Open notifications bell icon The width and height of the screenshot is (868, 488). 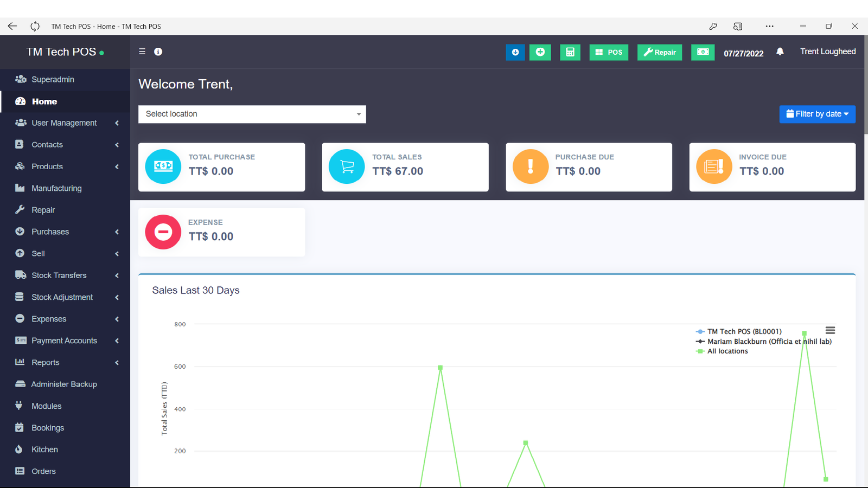[780, 52]
